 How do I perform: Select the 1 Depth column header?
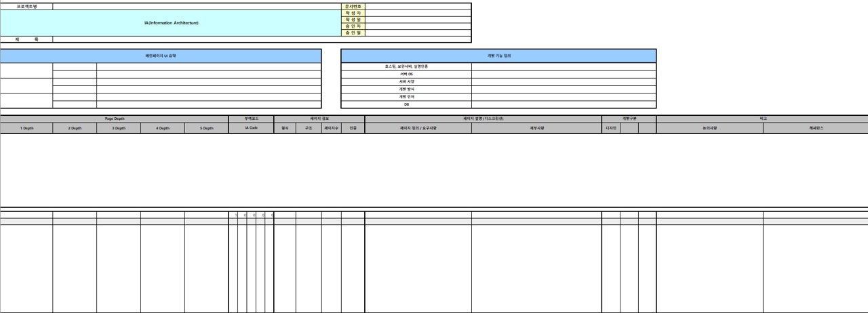click(x=26, y=127)
